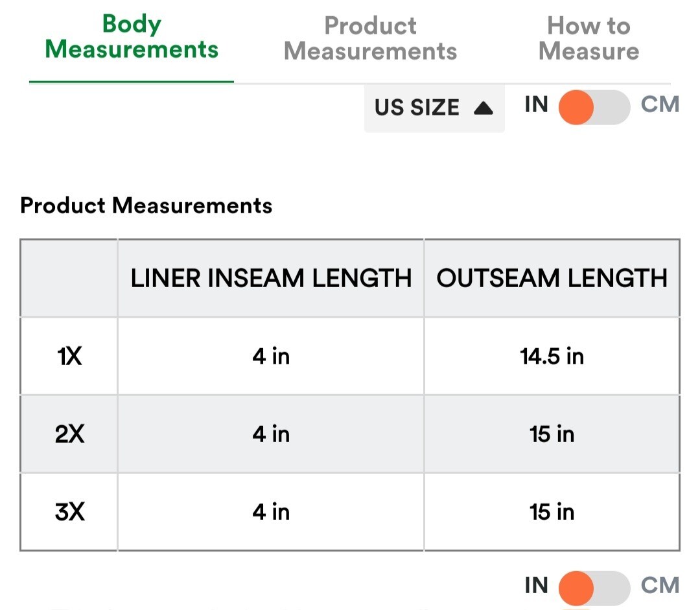Click the LINER INSEAM LENGTH column header
The image size is (700, 610).
[271, 278]
